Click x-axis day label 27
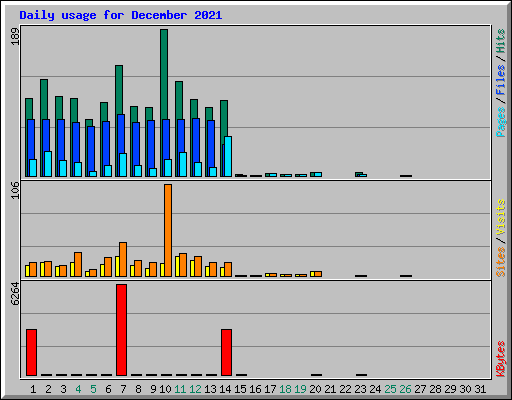This screenshot has width=512, height=400. tap(420, 389)
